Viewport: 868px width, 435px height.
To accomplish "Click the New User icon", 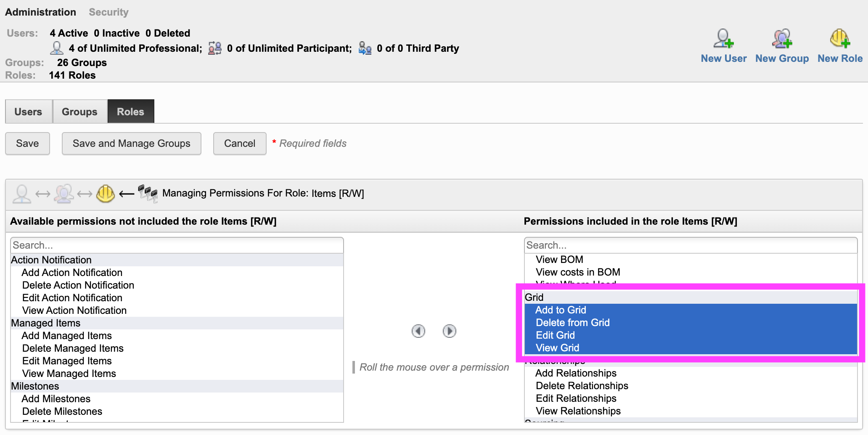I will coord(723,39).
